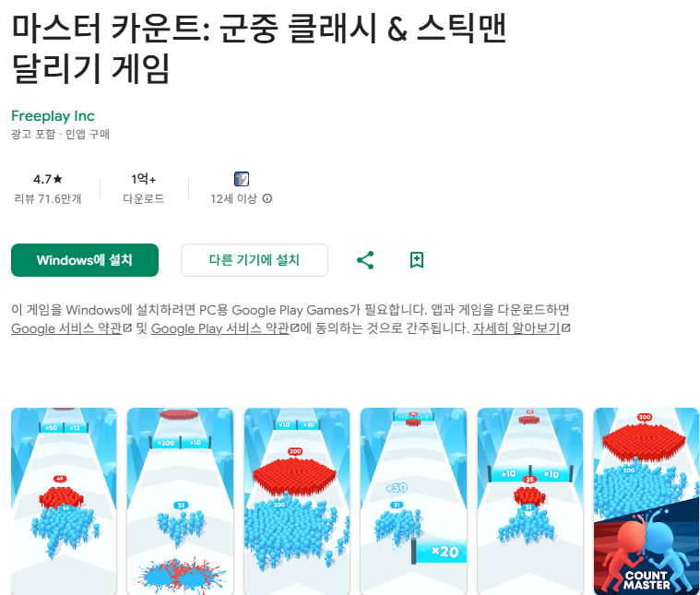Click external-link icon after Google Play 서비스 약관
Image resolution: width=700 pixels, height=595 pixels.
tap(294, 328)
